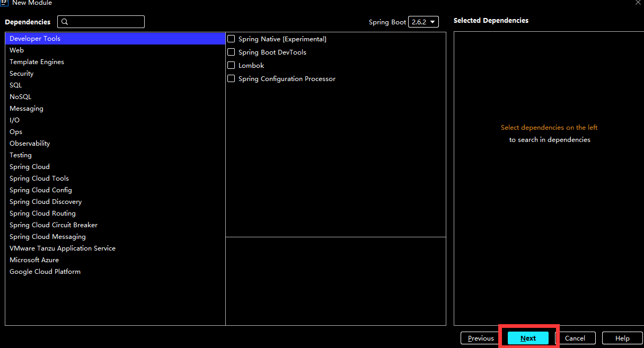This screenshot has width=644, height=348.
Task: Choose Spring Cloud Circuit Breaker category
Action: coord(115,225)
